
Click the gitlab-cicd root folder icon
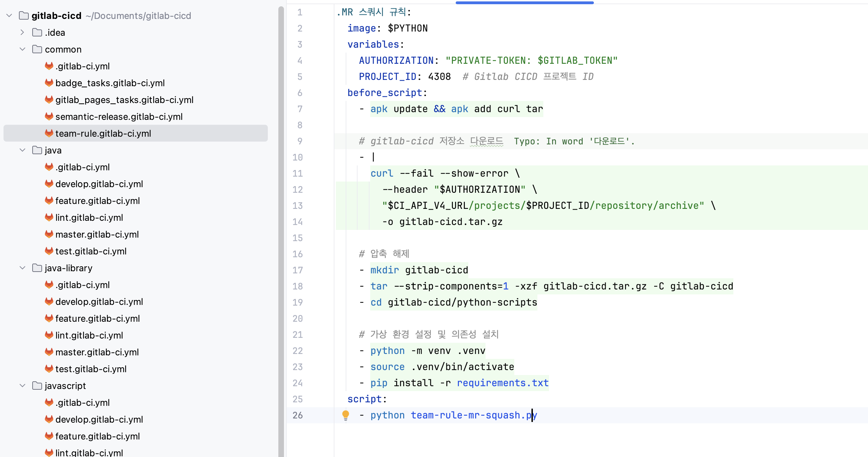[23, 15]
